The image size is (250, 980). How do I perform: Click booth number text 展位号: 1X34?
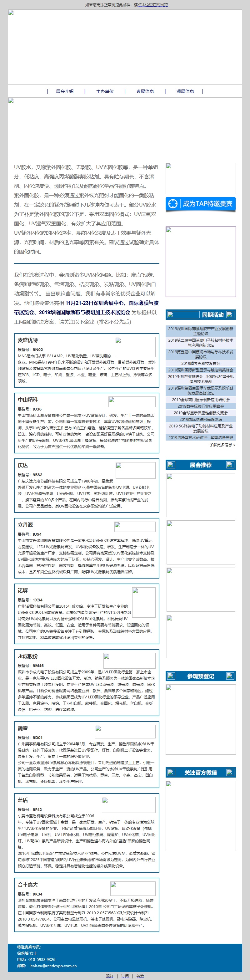[x=30, y=600]
